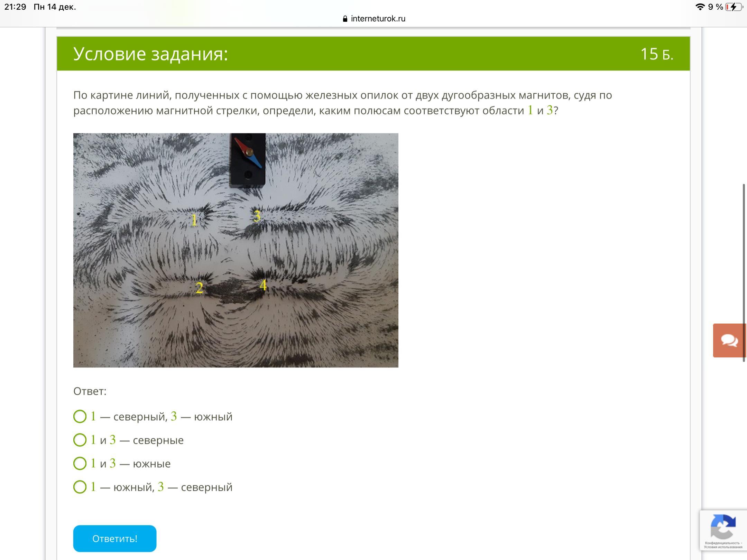This screenshot has height=560, width=747.
Task: Click the reCAPTCHA badge logo
Action: [723, 526]
